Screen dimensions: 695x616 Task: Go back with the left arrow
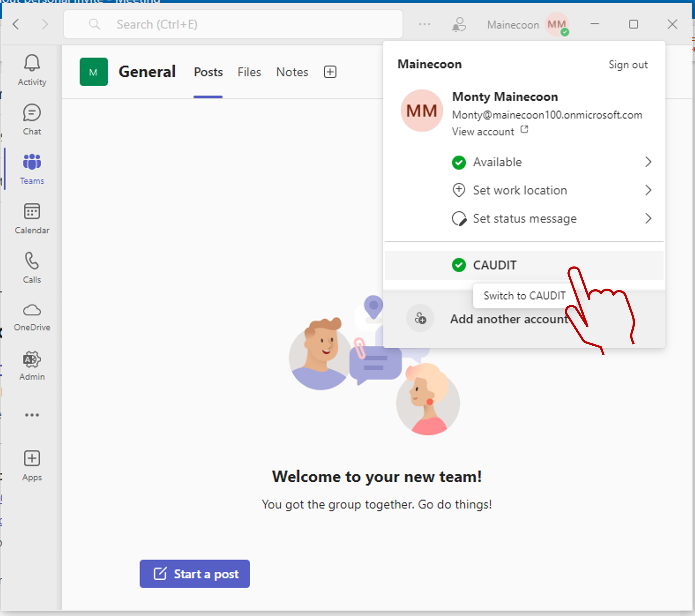[x=16, y=24]
